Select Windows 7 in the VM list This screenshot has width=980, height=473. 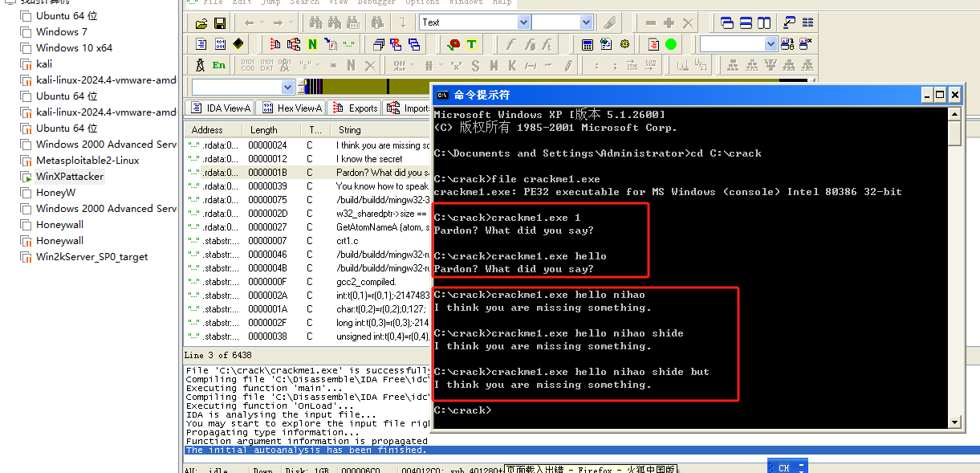pos(61,31)
